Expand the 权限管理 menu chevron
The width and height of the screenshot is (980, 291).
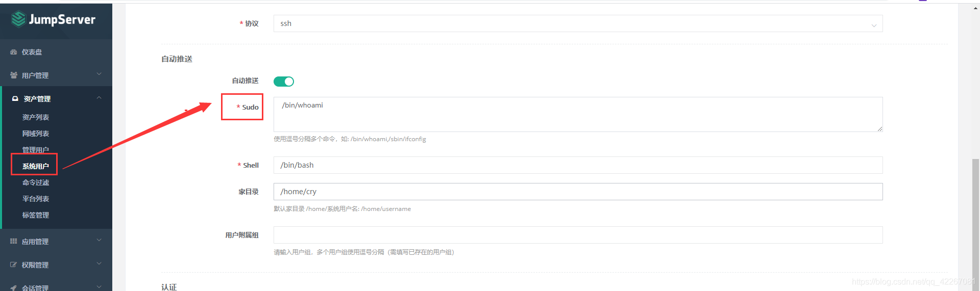99,264
